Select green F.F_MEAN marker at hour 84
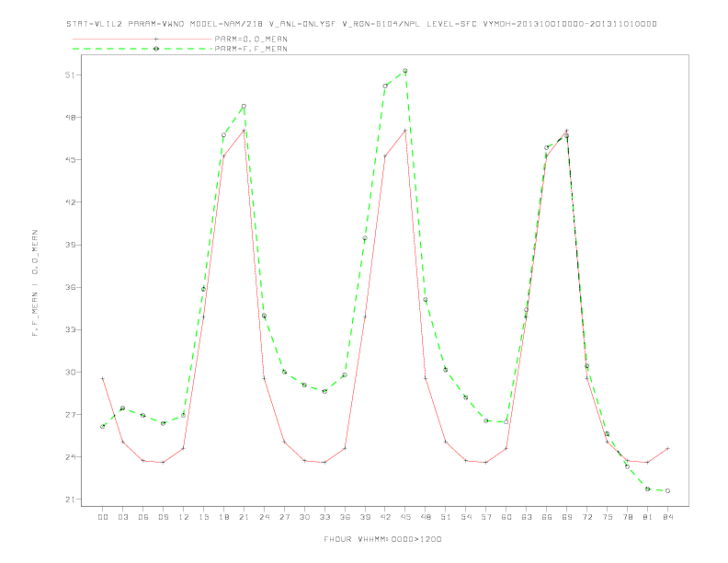 coord(667,490)
